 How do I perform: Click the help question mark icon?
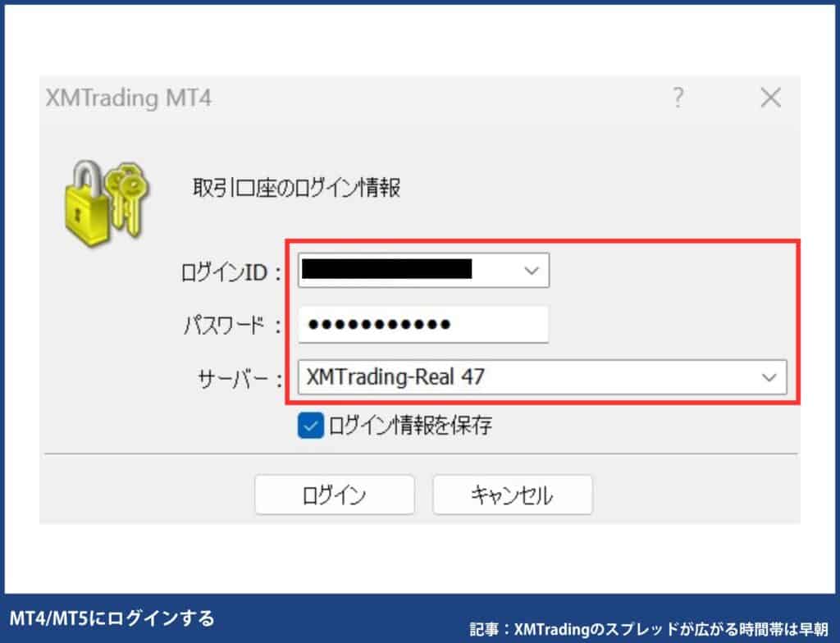tap(678, 98)
